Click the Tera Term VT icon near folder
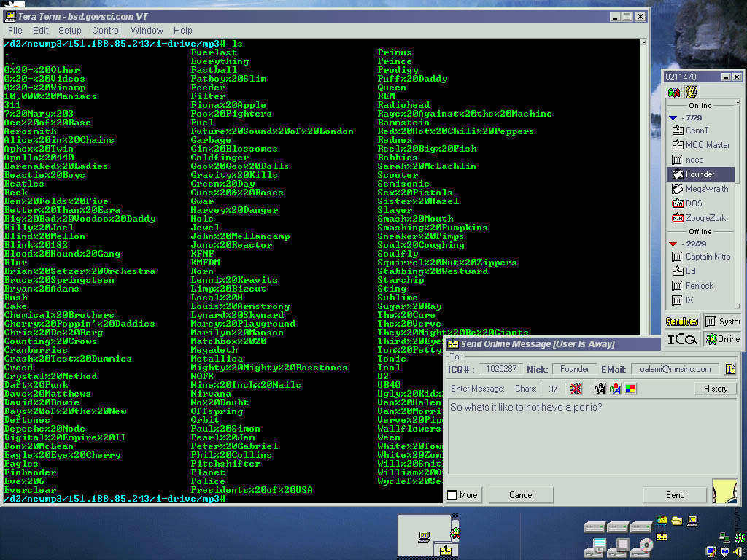 click(693, 521)
